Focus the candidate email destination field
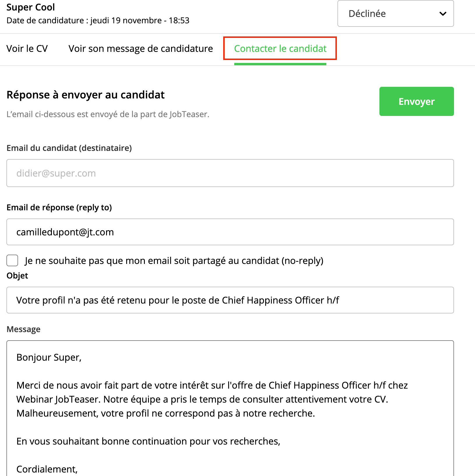 click(230, 173)
